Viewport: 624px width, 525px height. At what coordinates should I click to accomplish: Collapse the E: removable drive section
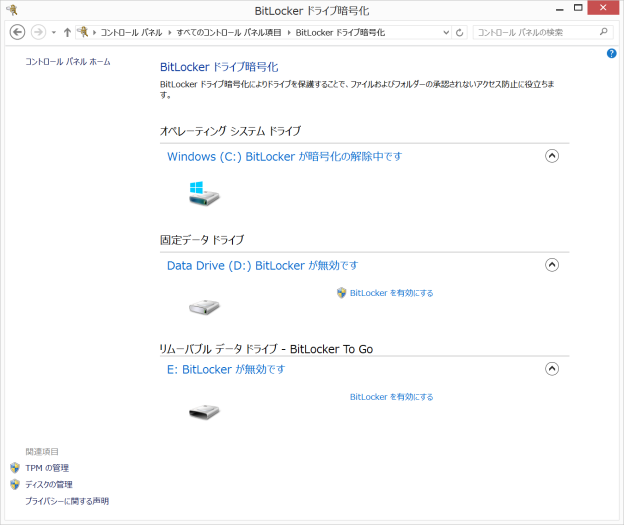(552, 369)
